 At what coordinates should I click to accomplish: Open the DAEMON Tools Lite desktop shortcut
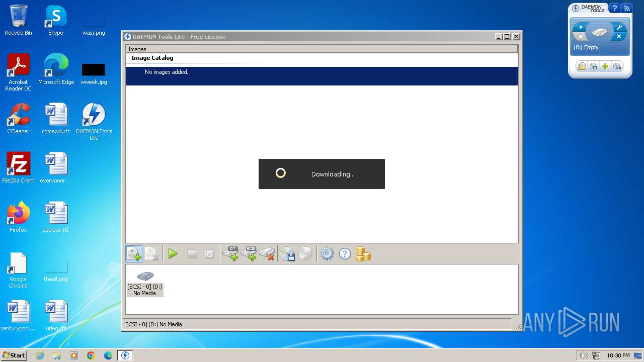pyautogui.click(x=94, y=122)
